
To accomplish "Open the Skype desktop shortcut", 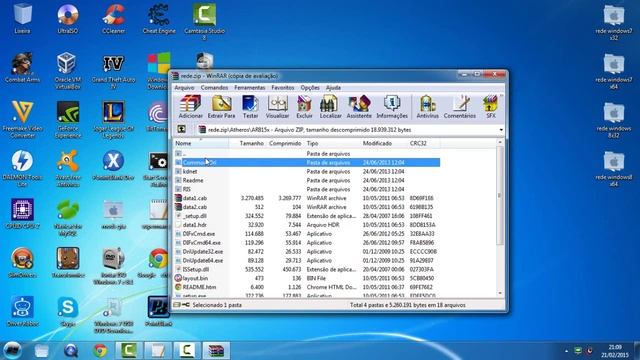I will click(68, 312).
